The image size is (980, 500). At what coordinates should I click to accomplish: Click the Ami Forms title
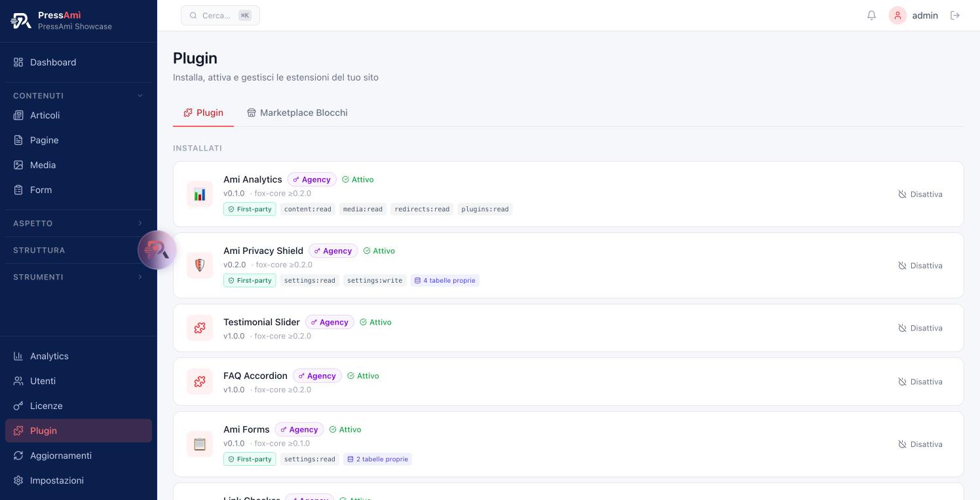246,429
